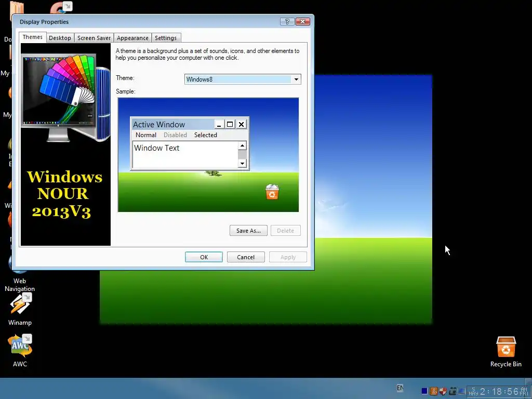Select the Themes tab
This screenshot has height=399, width=532.
[33, 37]
